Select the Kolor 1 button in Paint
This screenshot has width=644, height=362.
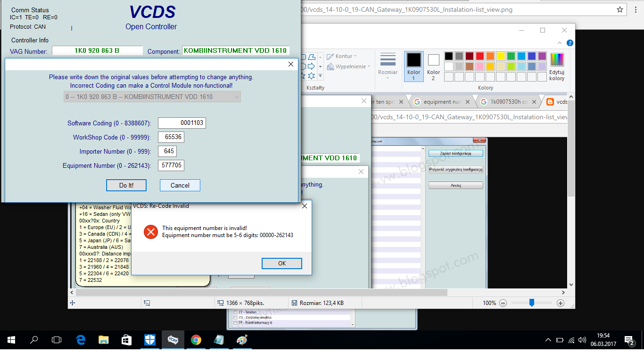click(x=414, y=66)
